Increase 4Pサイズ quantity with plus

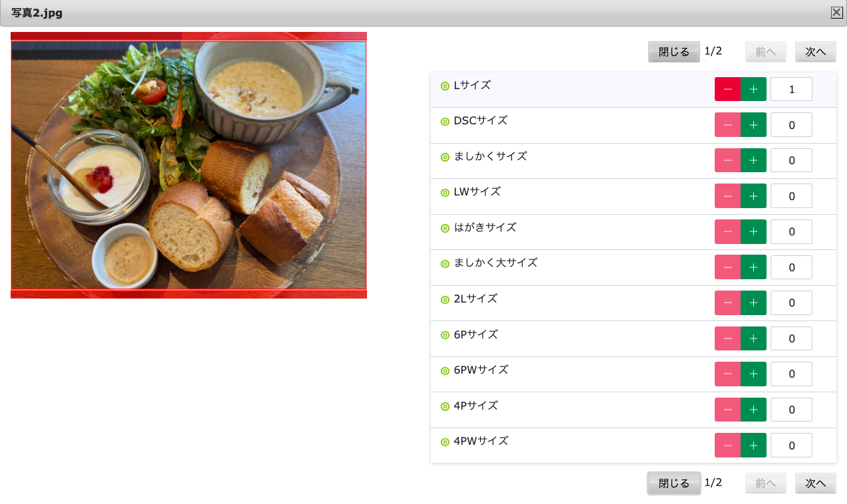[753, 410]
